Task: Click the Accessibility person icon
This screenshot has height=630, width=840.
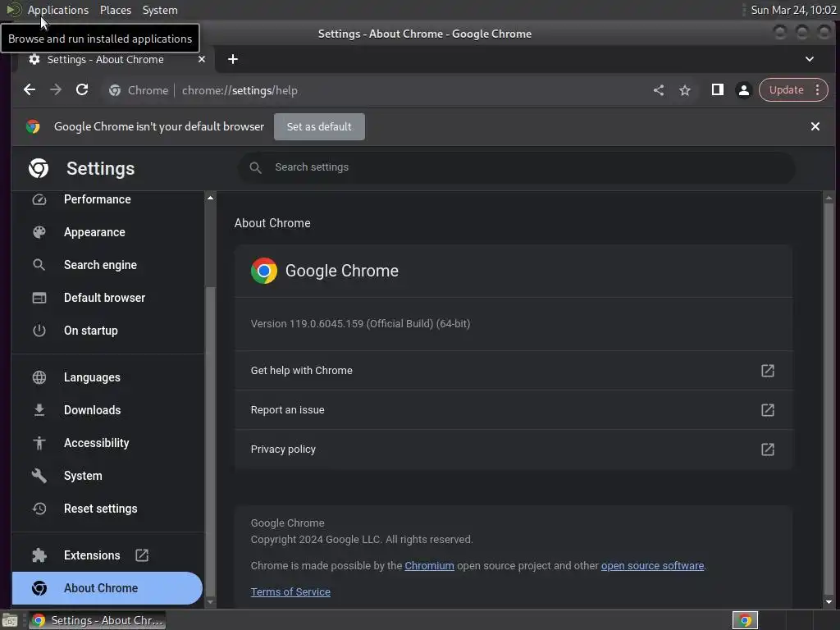Action: [x=39, y=443]
